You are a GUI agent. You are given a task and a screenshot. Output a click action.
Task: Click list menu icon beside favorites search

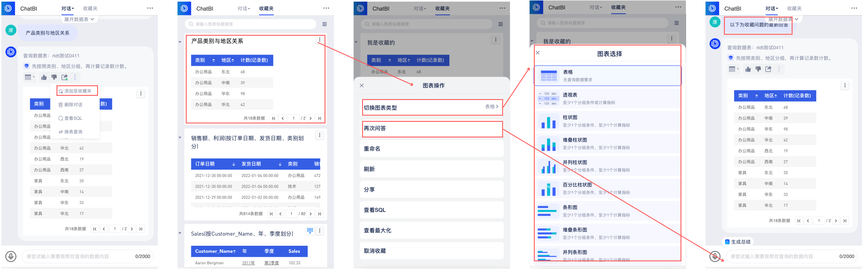pyautogui.click(x=325, y=24)
